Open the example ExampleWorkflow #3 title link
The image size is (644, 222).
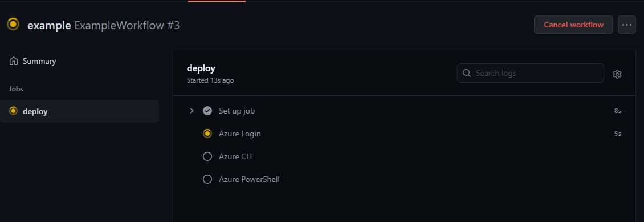(x=104, y=26)
